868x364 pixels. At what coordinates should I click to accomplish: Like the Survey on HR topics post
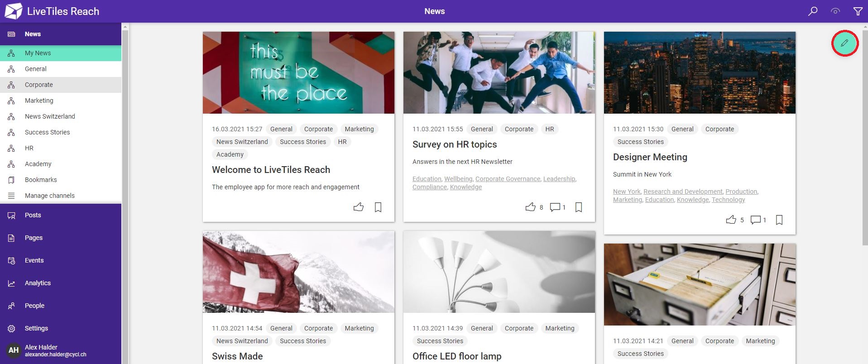coord(530,207)
